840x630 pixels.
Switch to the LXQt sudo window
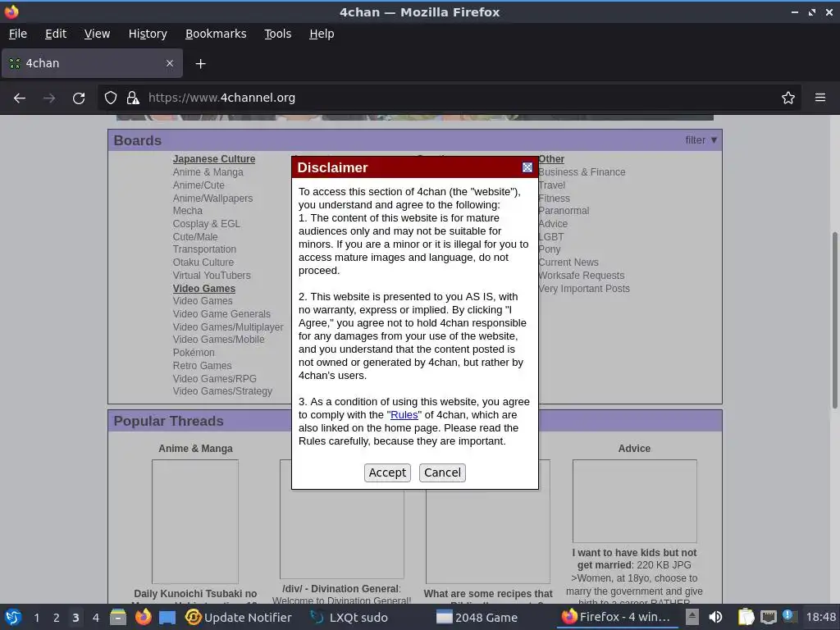click(349, 617)
